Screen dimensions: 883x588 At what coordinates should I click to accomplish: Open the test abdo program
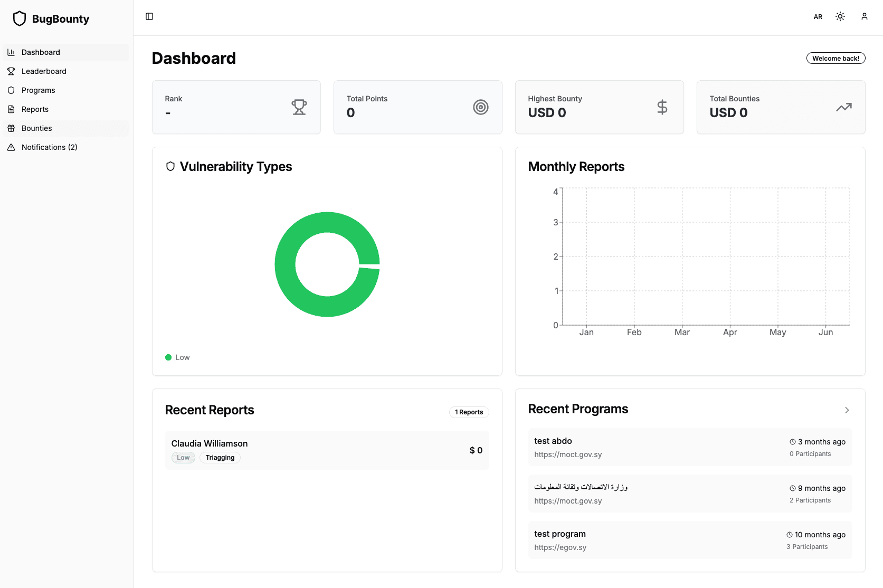coord(690,447)
